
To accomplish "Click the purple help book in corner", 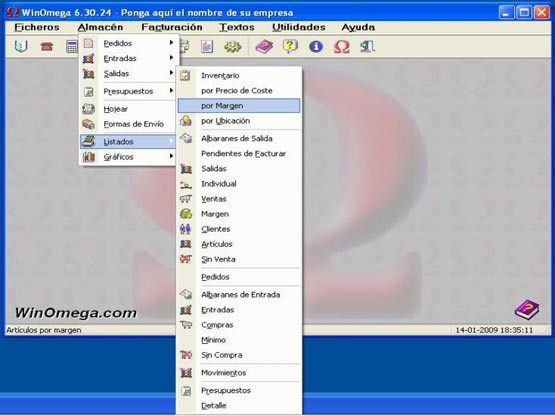I will 527,309.
